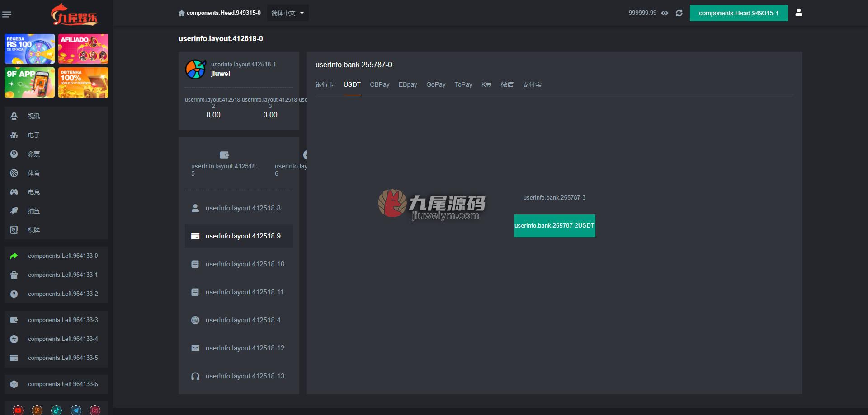Viewport: 868px width, 415px height.
Task: Switch to the GoPay tab
Action: point(436,84)
